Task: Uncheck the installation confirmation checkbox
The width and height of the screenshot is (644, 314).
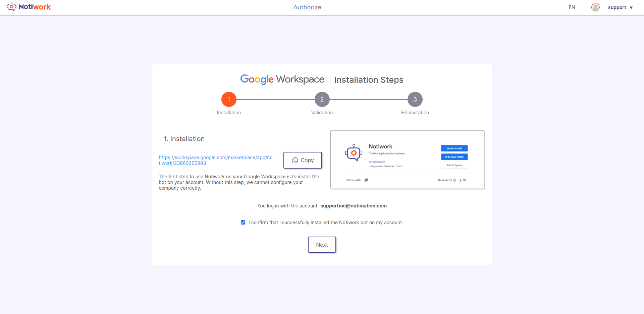Action: pos(243,223)
